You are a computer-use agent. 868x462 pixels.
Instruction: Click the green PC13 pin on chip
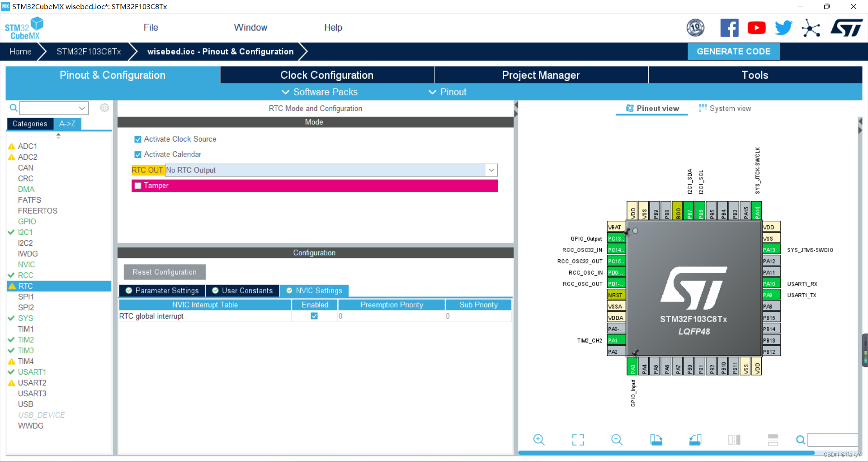tap(616, 238)
